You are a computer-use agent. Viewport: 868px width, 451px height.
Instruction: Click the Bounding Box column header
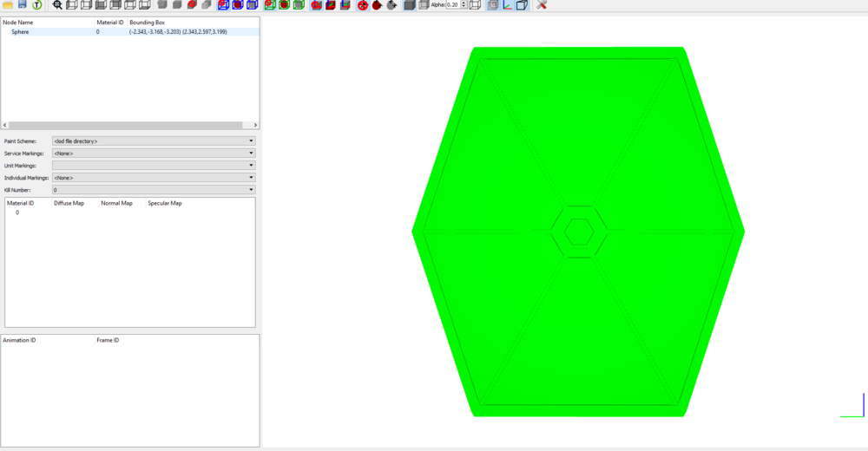tap(147, 23)
